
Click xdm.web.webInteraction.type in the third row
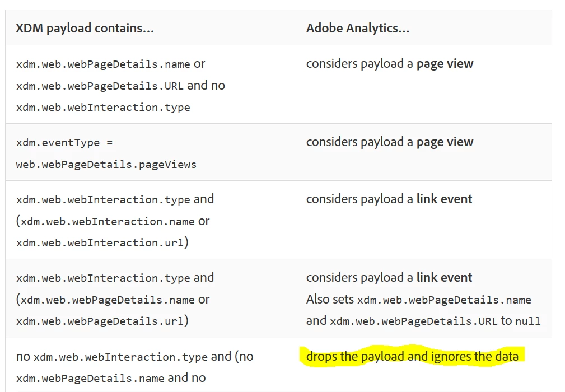coord(103,199)
